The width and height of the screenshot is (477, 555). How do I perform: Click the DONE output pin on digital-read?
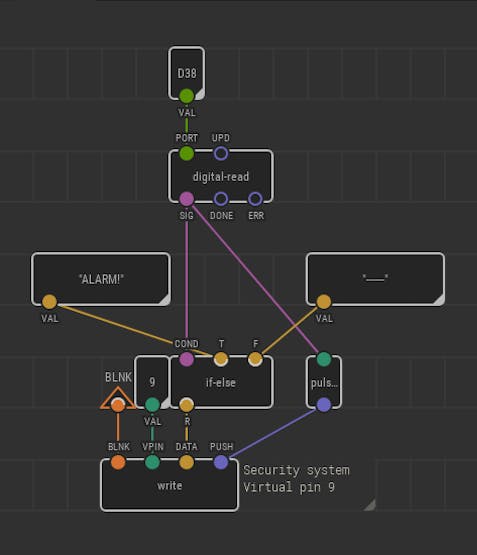point(221,199)
